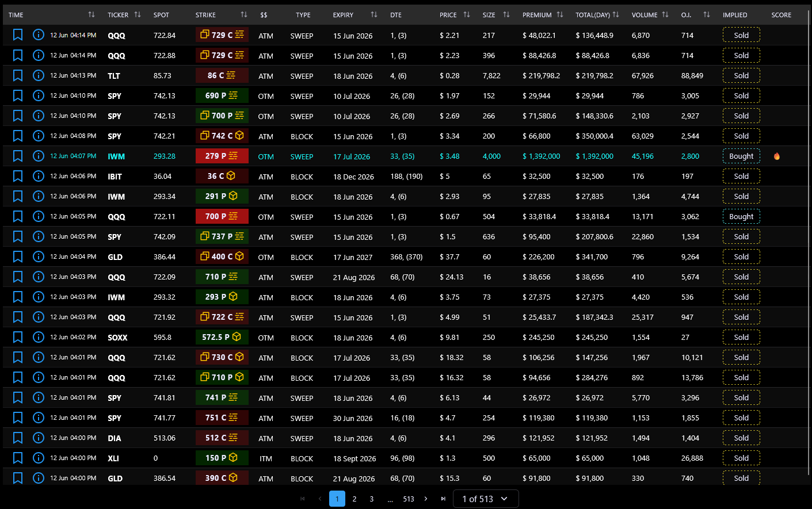Sort the table by TICKER column
This screenshot has height=509, width=812.
point(138,14)
